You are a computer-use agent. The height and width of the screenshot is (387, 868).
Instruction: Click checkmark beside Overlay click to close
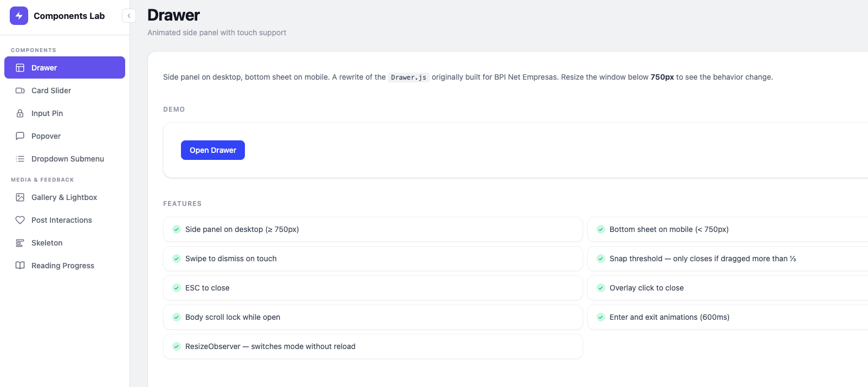[601, 288]
